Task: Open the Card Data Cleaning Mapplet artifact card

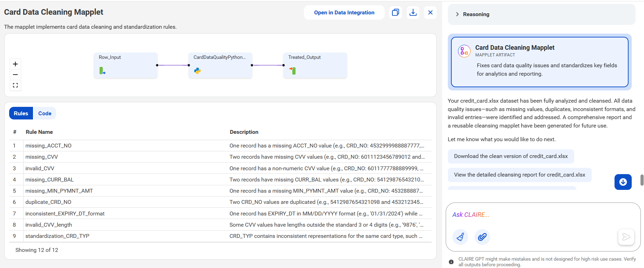Action: pos(539,62)
